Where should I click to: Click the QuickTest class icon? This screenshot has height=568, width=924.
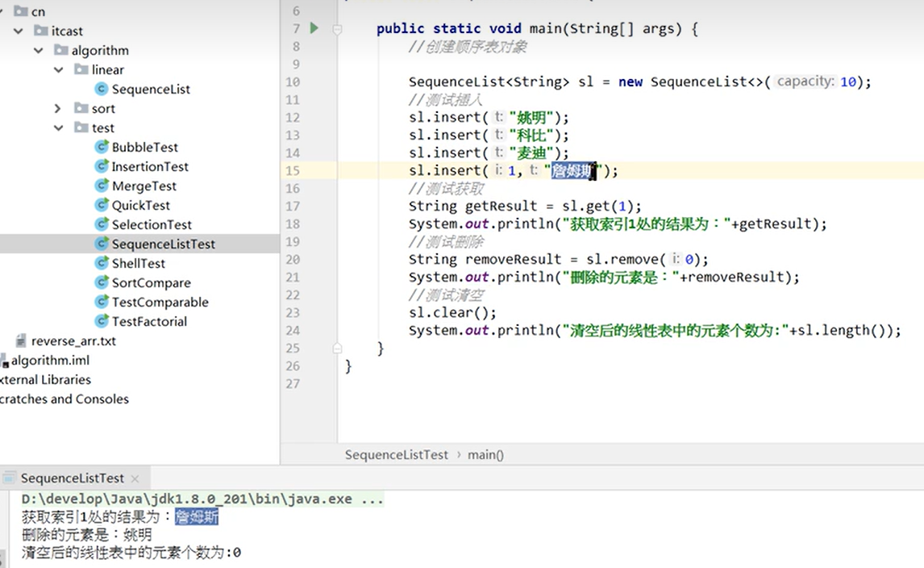102,205
